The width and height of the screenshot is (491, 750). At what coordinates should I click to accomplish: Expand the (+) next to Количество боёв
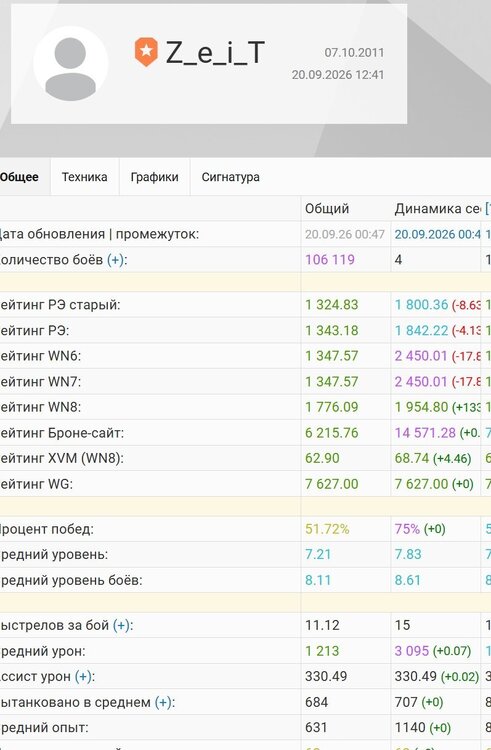117,260
